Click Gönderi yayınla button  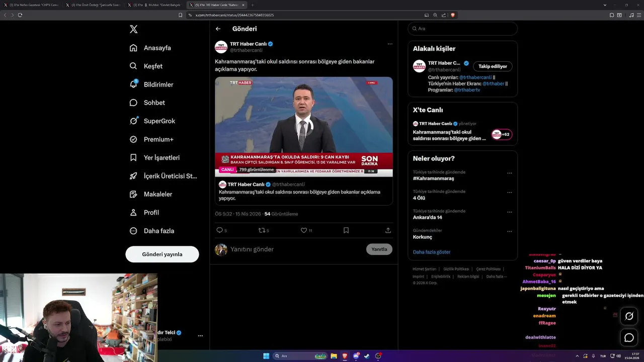click(162, 254)
